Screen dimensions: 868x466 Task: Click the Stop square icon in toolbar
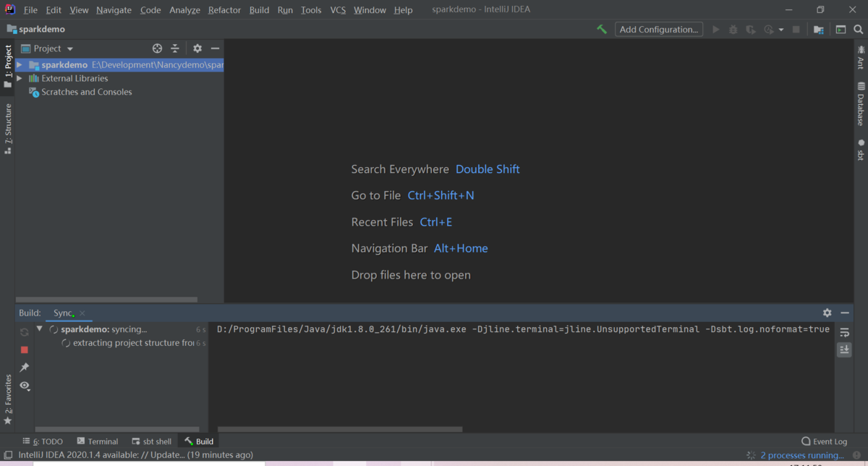[x=796, y=30]
